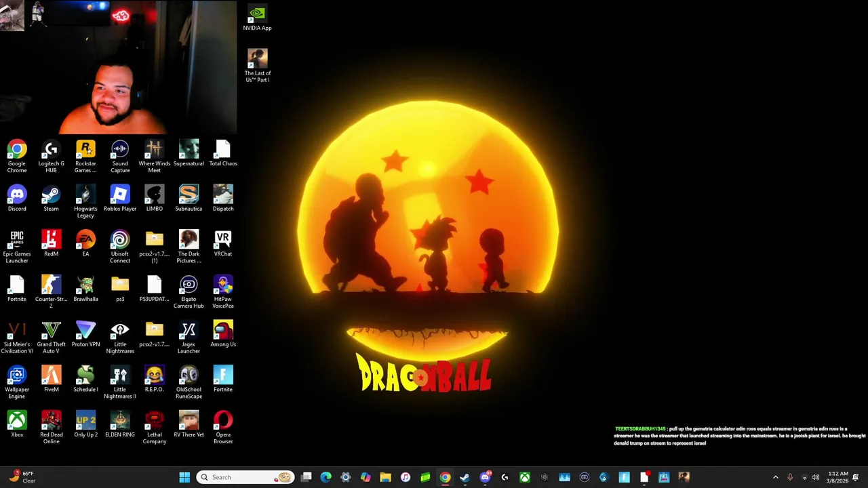Open the ps3 folder
Image resolution: width=868 pixels, height=488 pixels.
pos(120,289)
